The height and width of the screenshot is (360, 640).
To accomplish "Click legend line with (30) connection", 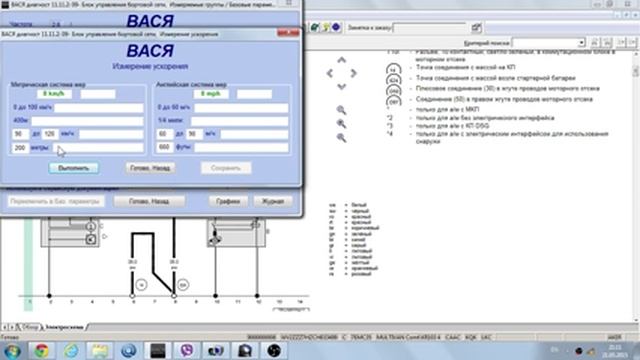I will pos(508,89).
